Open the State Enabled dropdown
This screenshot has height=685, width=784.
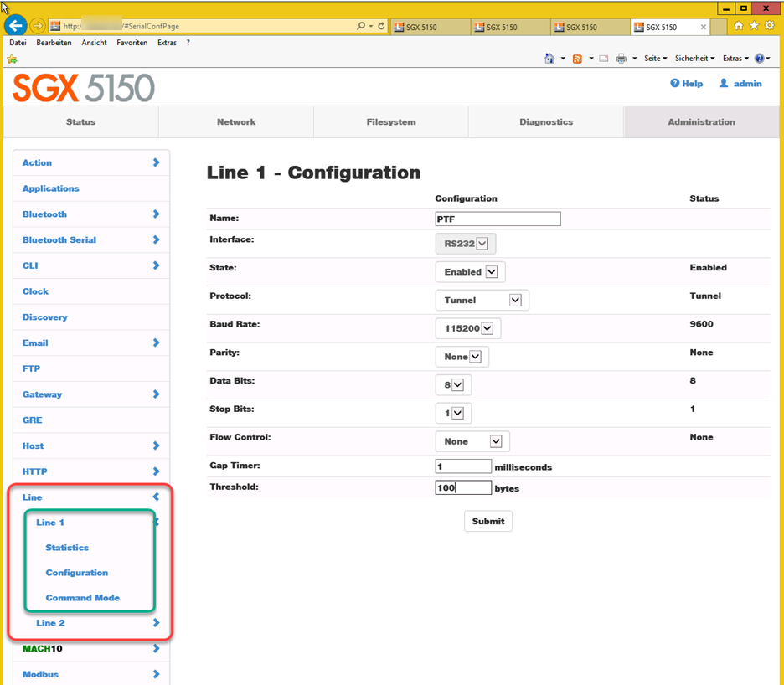pos(470,272)
